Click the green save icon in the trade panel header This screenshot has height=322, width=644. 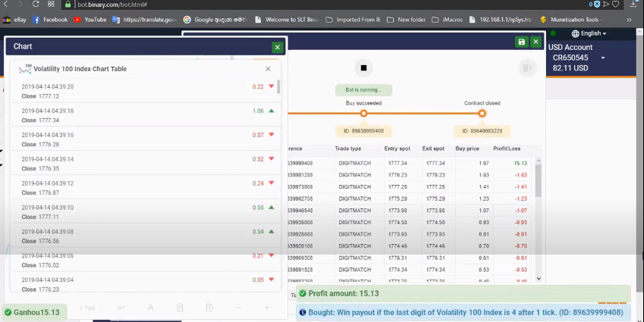[522, 42]
